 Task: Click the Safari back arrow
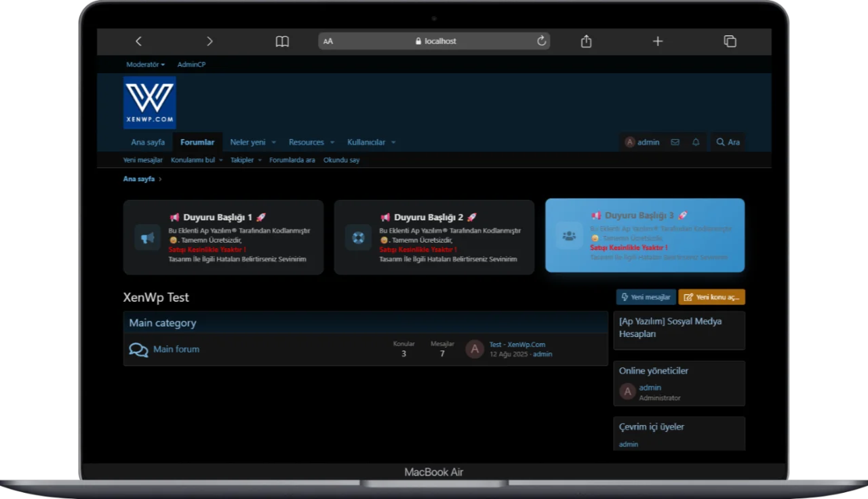point(138,41)
